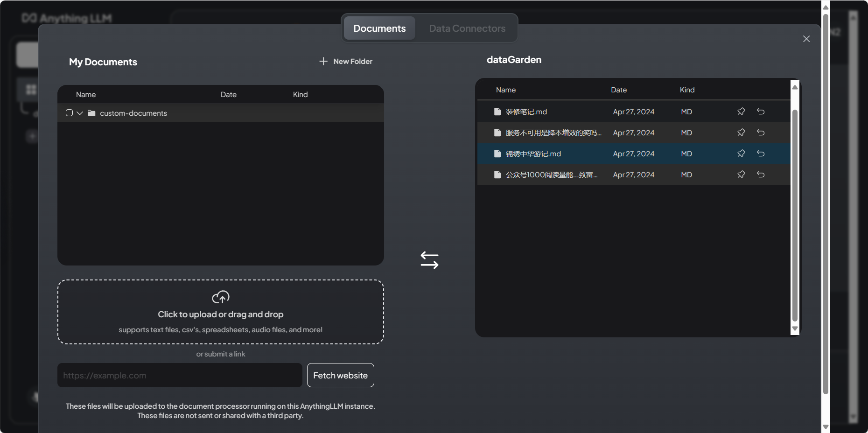Pin the 公众号1000阅读量 document
Image resolution: width=868 pixels, height=433 pixels.
tap(741, 175)
